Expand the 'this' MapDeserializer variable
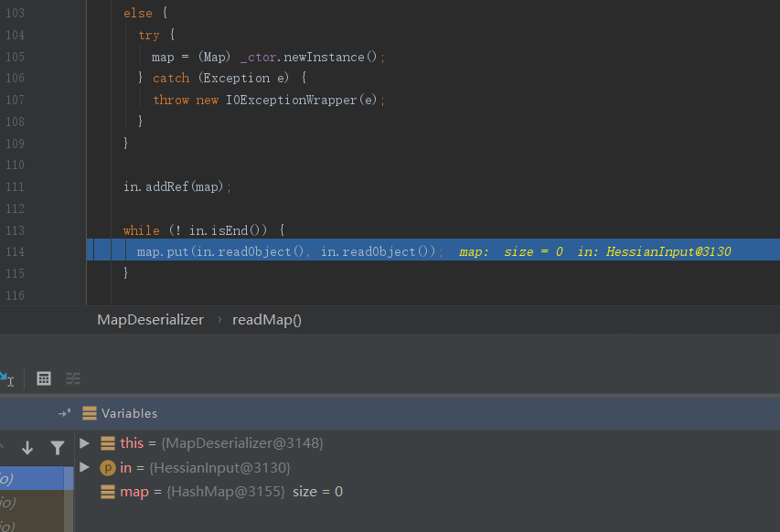Image resolution: width=780 pixels, height=532 pixels. click(x=85, y=443)
